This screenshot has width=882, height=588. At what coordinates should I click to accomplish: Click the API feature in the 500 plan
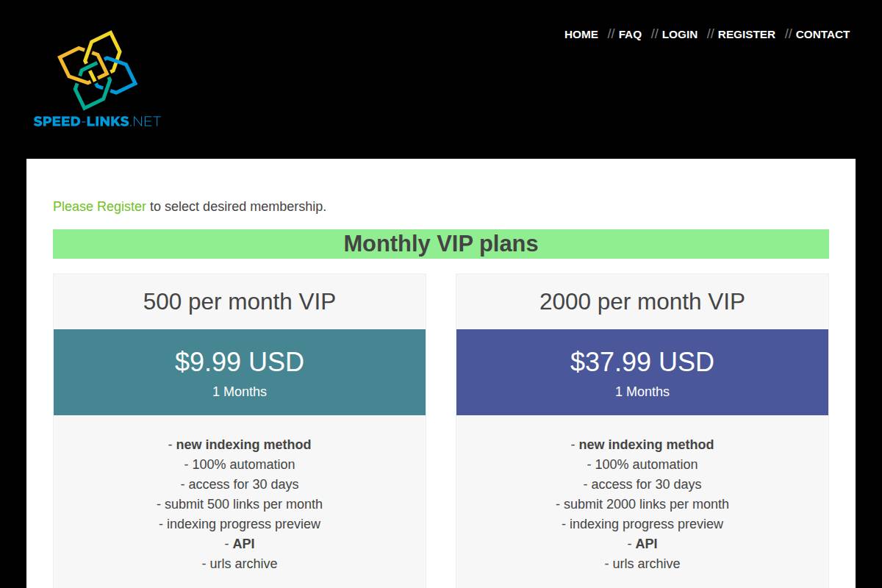pyautogui.click(x=243, y=544)
